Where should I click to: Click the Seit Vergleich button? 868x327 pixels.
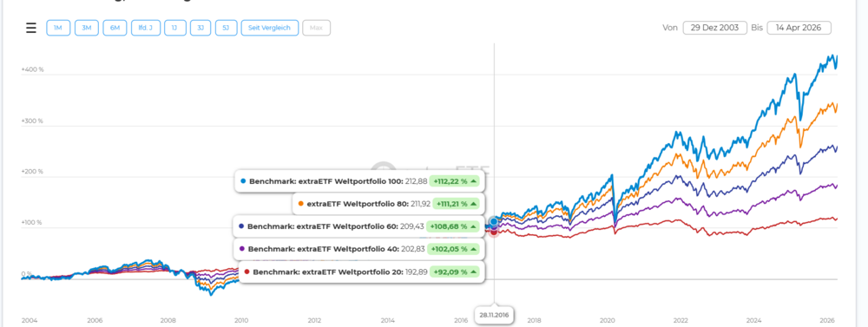(270, 28)
